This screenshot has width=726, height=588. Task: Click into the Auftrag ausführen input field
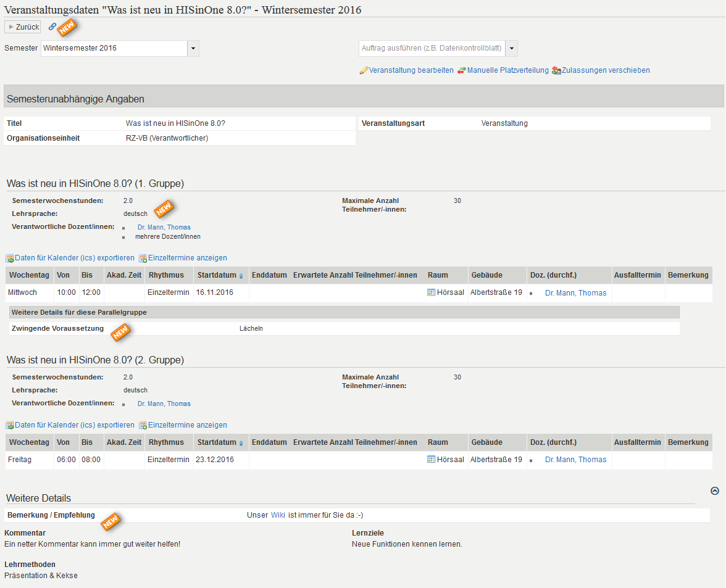432,48
